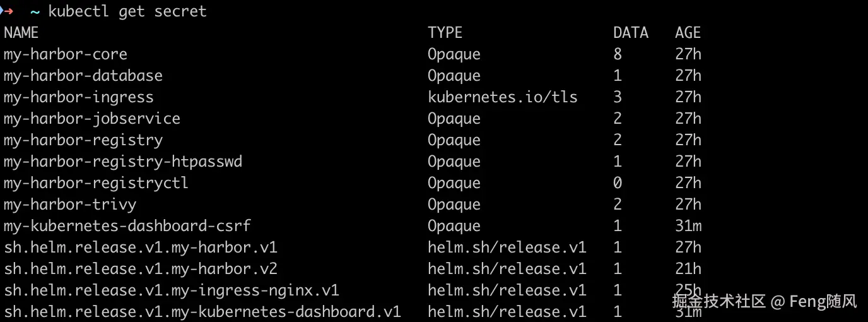Image resolution: width=868 pixels, height=322 pixels.
Task: Click the TYPE column header
Action: 445,33
